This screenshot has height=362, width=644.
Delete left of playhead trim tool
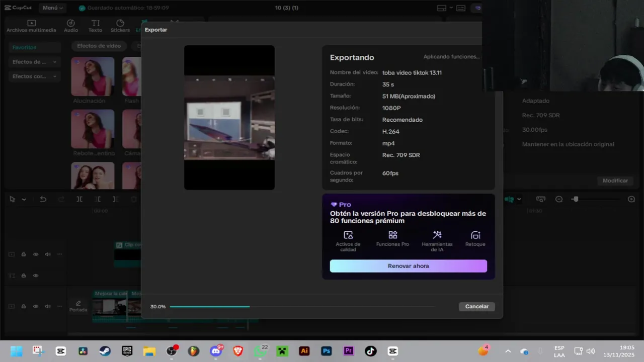click(98, 200)
